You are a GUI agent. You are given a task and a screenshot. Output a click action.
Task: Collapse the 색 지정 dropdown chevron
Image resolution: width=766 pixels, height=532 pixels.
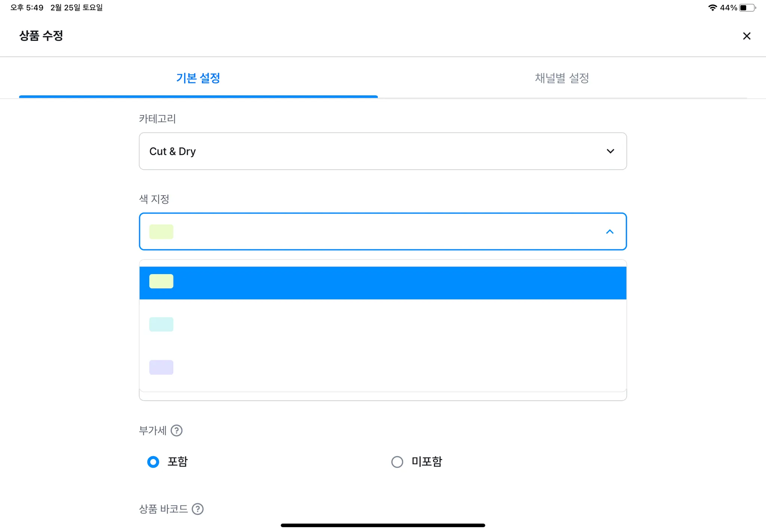pyautogui.click(x=610, y=232)
